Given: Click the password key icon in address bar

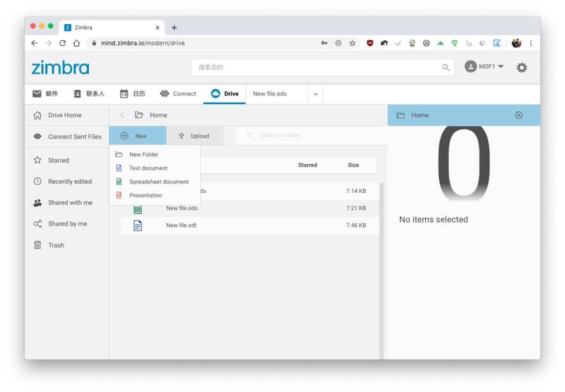Looking at the screenshot, I should pyautogui.click(x=324, y=43).
